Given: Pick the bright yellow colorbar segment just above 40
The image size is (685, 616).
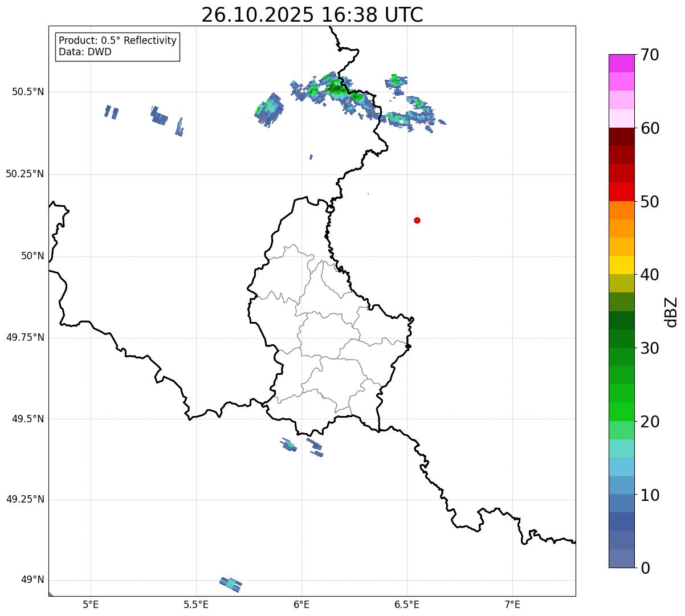Looking at the screenshot, I should click(x=622, y=265).
